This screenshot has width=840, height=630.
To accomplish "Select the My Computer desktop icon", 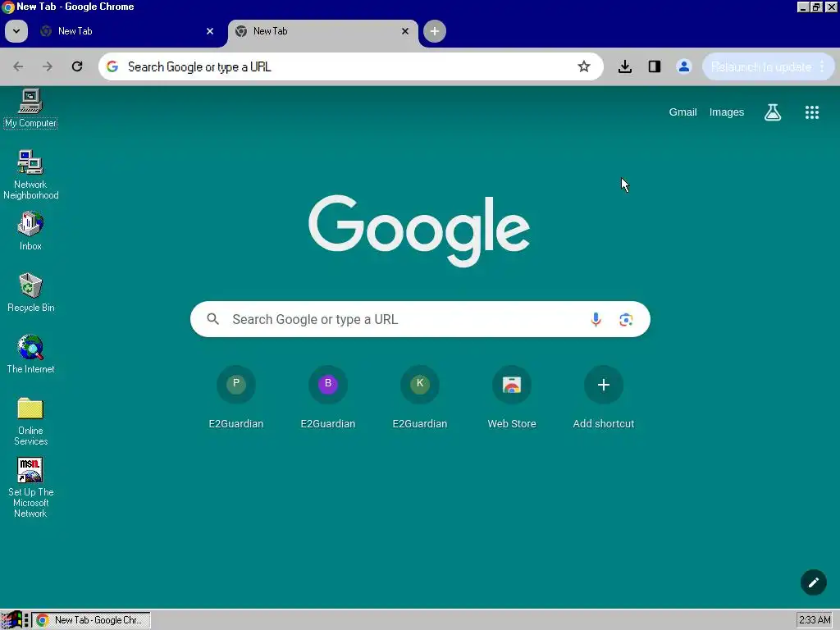I will pyautogui.click(x=30, y=109).
